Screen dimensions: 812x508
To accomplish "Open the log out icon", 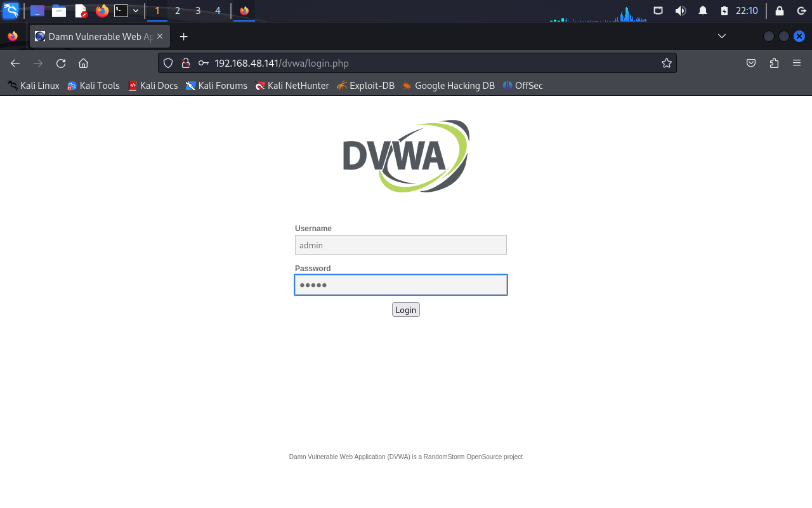I will coord(801,11).
